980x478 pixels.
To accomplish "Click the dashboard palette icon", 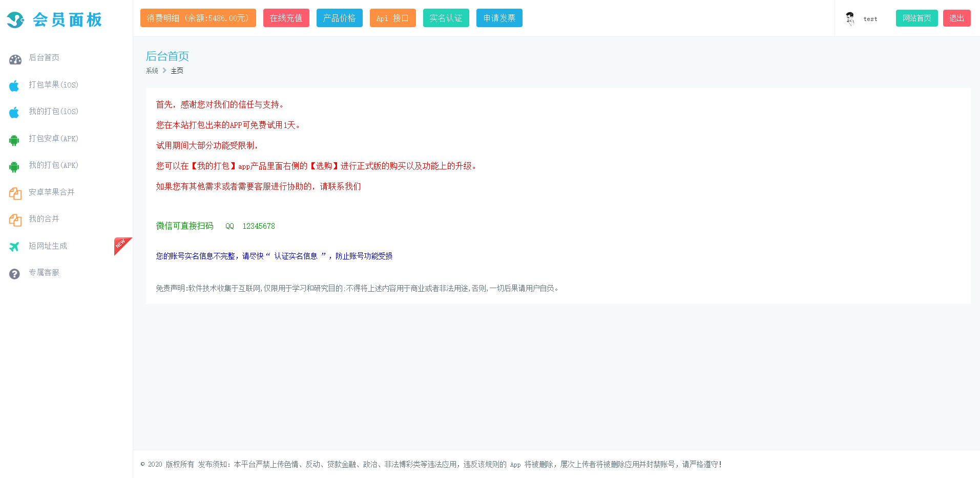I will (x=15, y=59).
